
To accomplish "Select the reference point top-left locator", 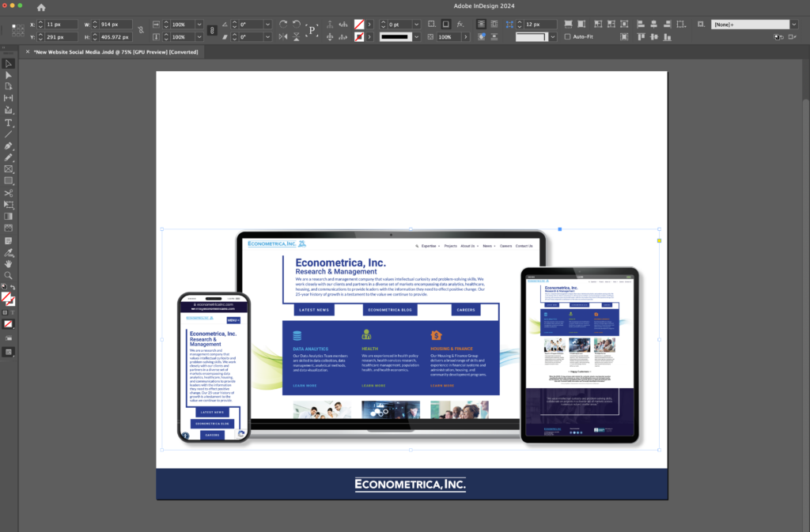I will pos(14,27).
